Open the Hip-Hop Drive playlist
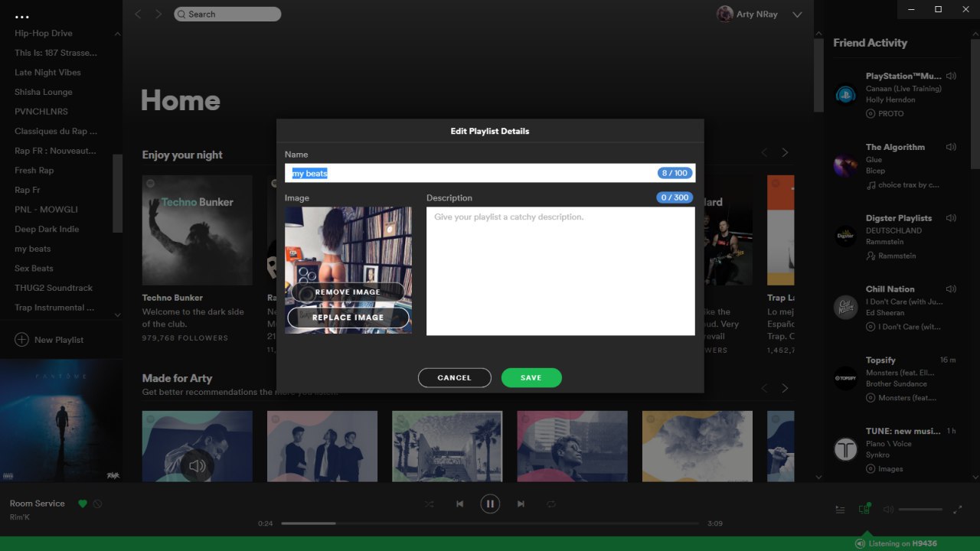Image resolution: width=980 pixels, height=551 pixels. (x=44, y=34)
